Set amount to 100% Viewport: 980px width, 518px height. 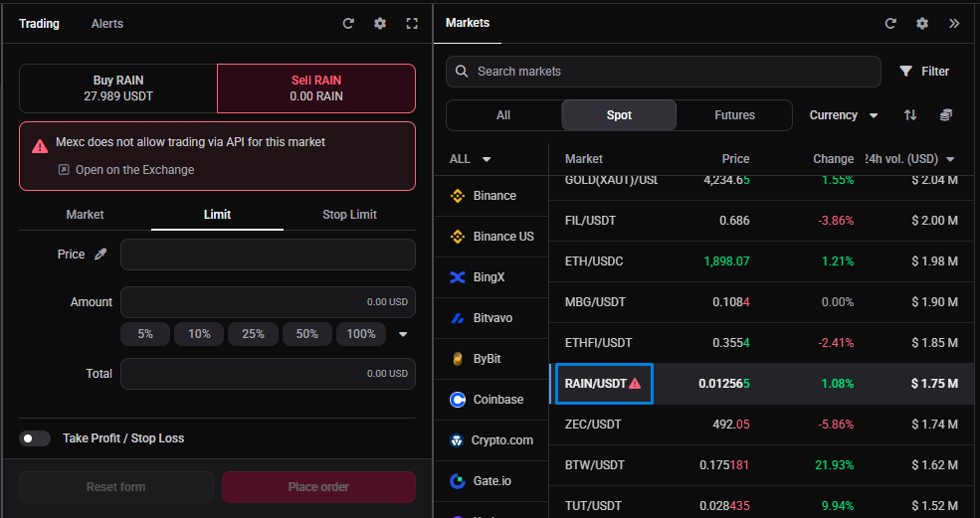pyautogui.click(x=361, y=334)
